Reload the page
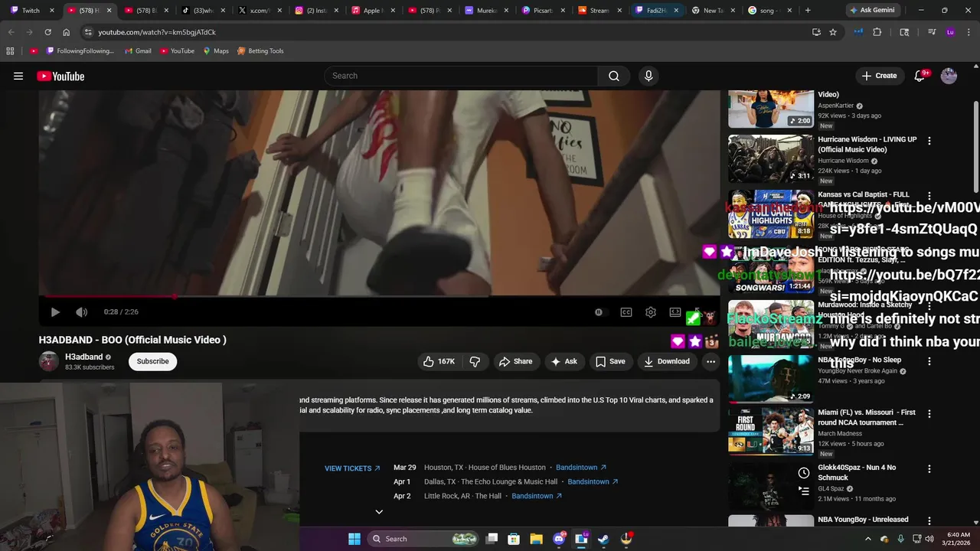Image resolution: width=980 pixels, height=551 pixels. 47,32
